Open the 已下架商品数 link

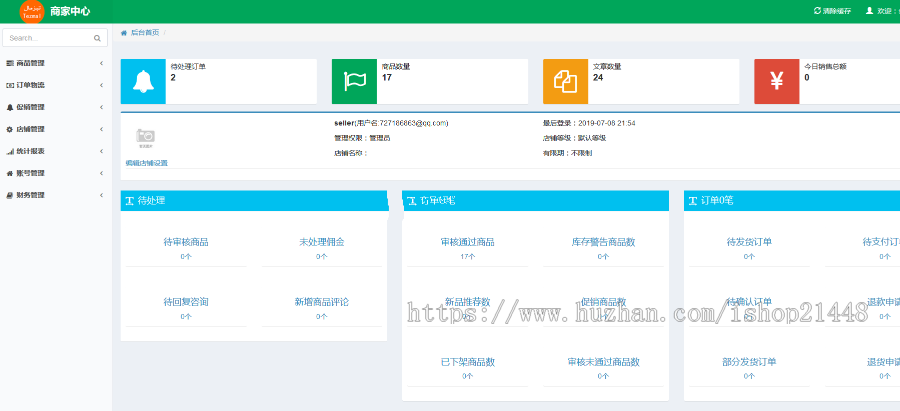point(467,362)
